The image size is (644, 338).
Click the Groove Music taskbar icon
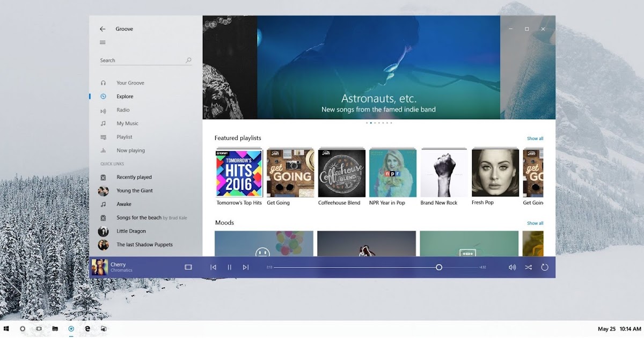pyautogui.click(x=70, y=329)
